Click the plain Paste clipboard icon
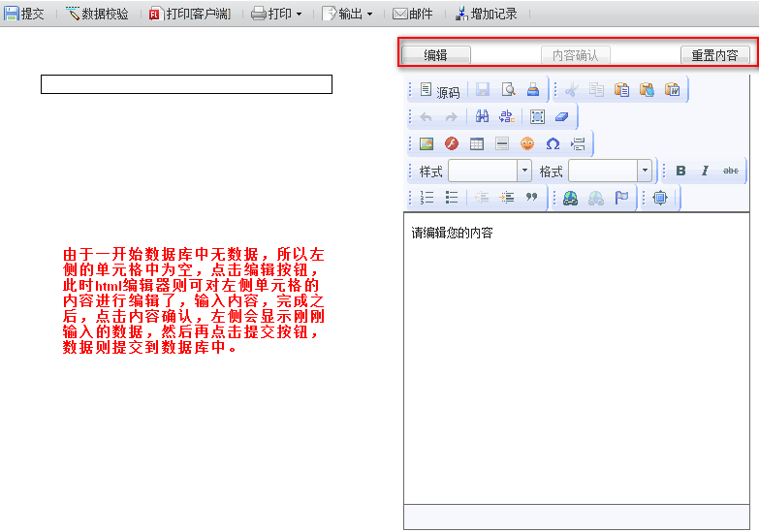Screen dimensions: 759x532 (x=621, y=89)
